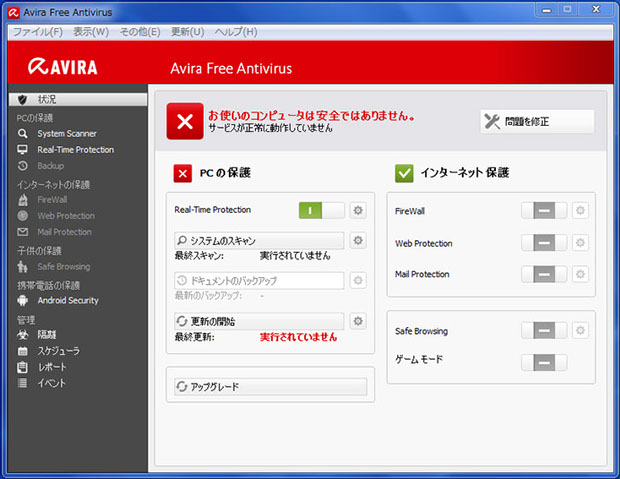The height and width of the screenshot is (479, 620).
Task: Toggle the Mail Protection switch
Action: click(544, 274)
